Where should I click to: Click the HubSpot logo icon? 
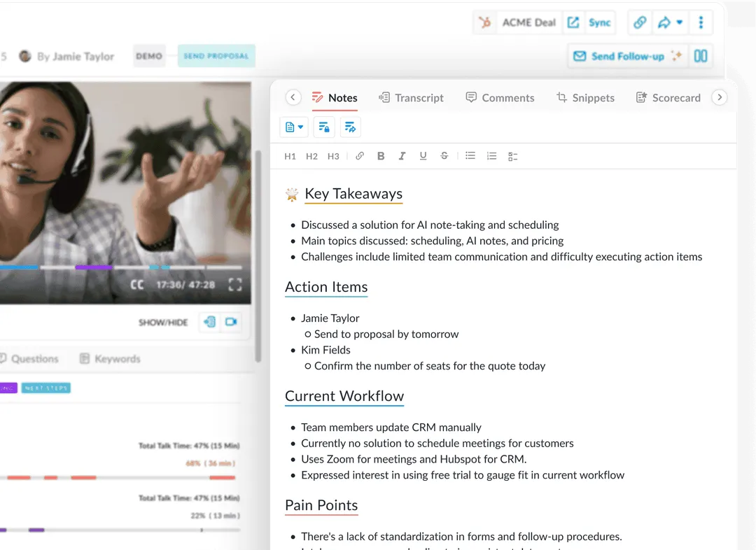(x=484, y=22)
